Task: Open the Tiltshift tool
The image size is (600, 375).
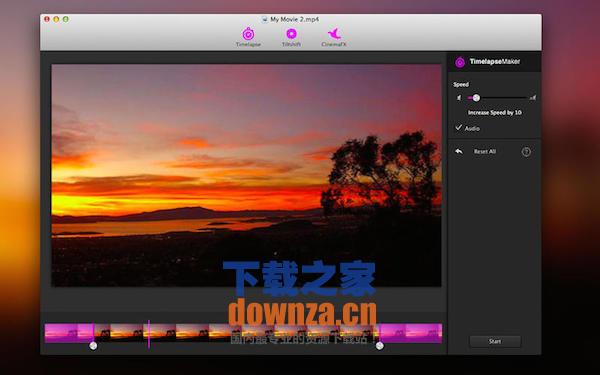Action: pyautogui.click(x=291, y=37)
